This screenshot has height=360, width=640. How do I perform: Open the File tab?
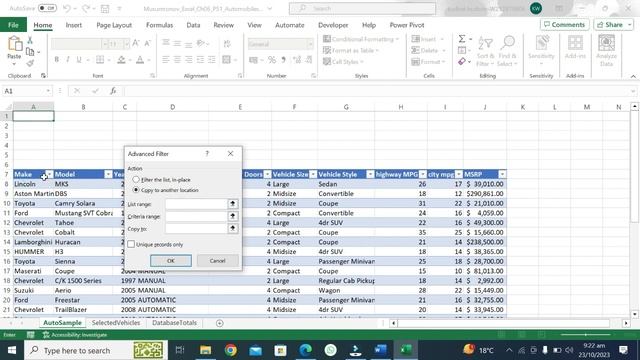pyautogui.click(x=13, y=25)
